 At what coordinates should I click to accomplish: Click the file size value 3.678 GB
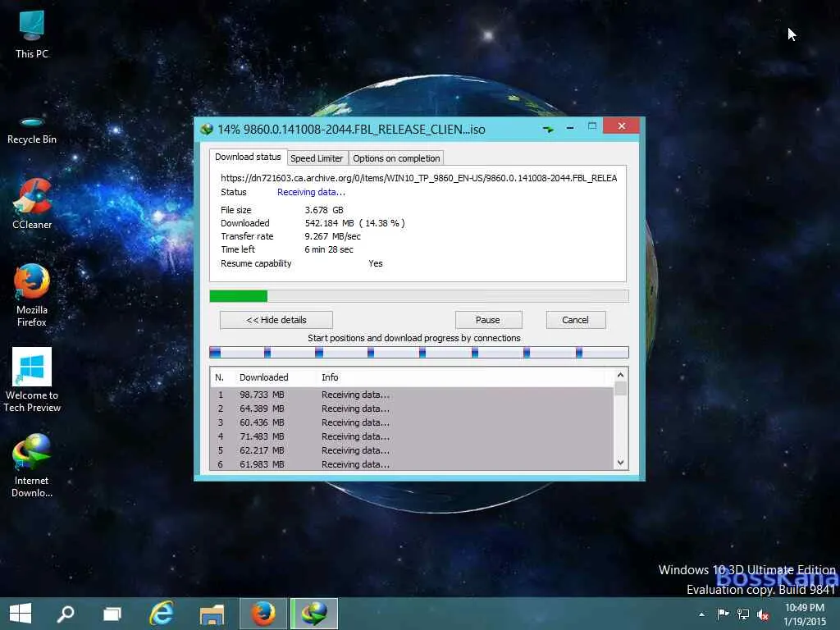(324, 210)
